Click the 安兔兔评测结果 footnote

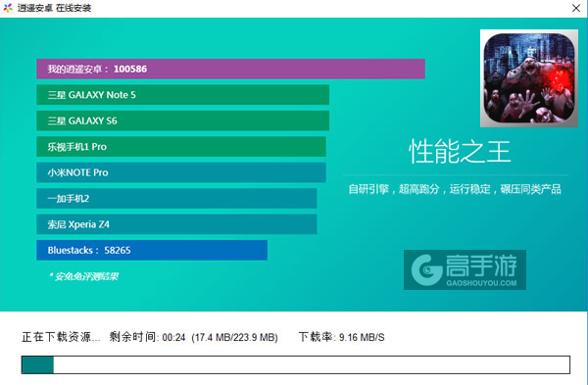coord(83,276)
